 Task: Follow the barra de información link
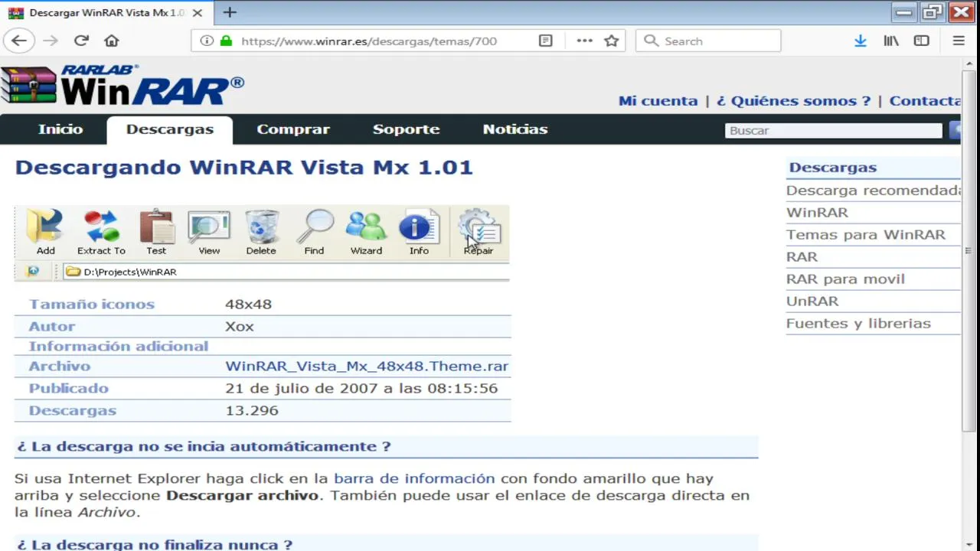(414, 478)
